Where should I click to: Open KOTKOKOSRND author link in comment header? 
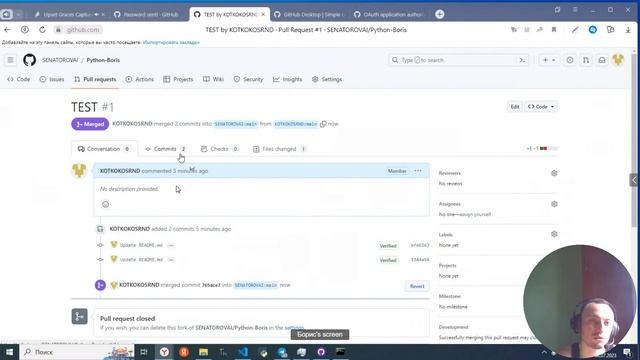[x=120, y=171]
